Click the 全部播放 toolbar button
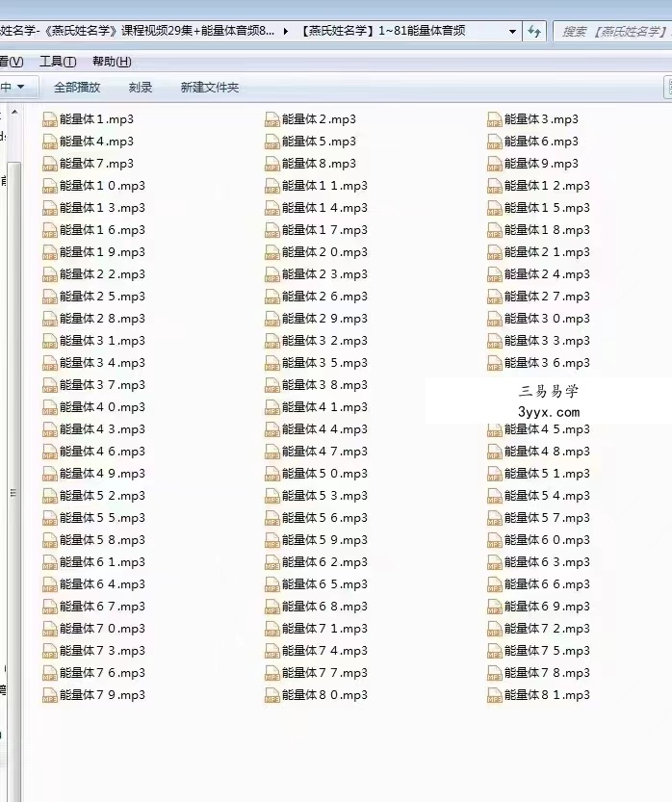672x802 pixels. point(77,88)
